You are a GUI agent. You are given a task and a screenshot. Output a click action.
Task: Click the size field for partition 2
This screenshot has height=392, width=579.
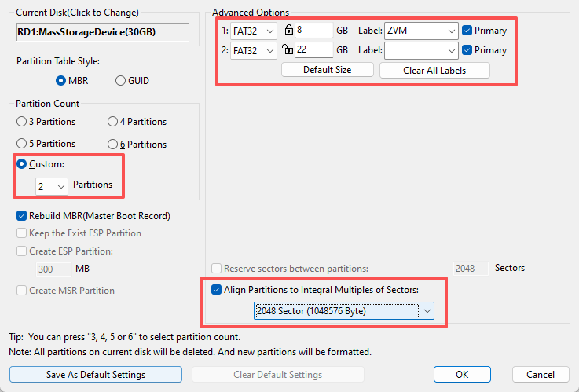coord(313,50)
